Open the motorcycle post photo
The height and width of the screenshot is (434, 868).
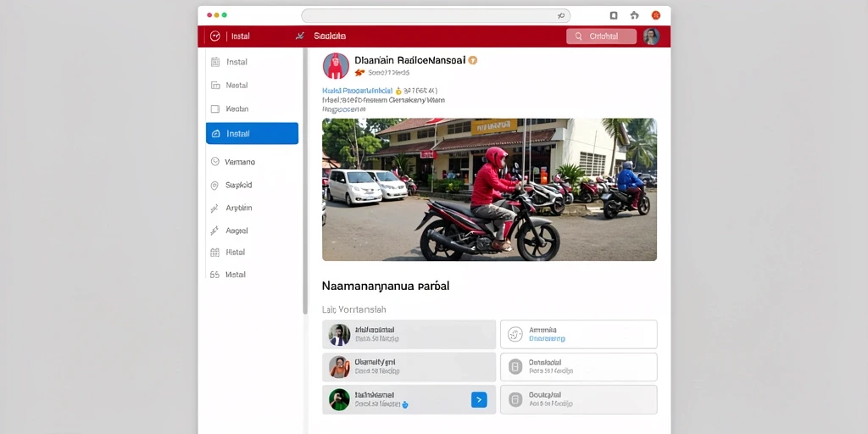pyautogui.click(x=489, y=189)
